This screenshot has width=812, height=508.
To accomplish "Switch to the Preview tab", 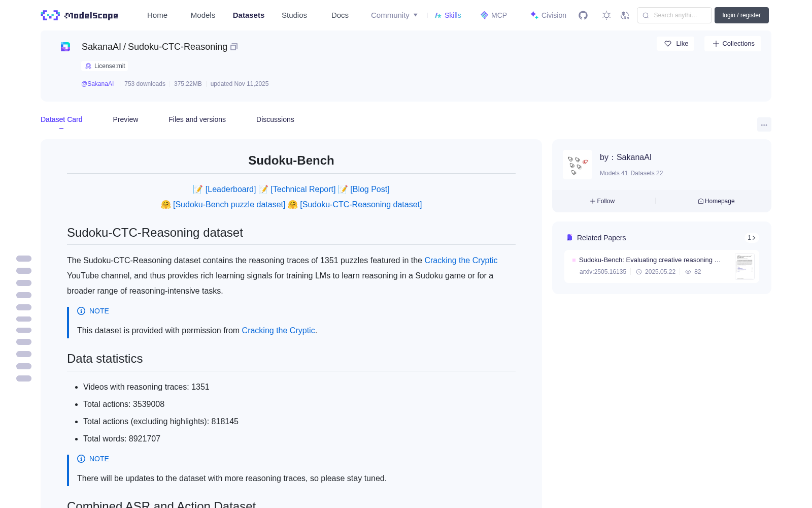I will pos(125,119).
